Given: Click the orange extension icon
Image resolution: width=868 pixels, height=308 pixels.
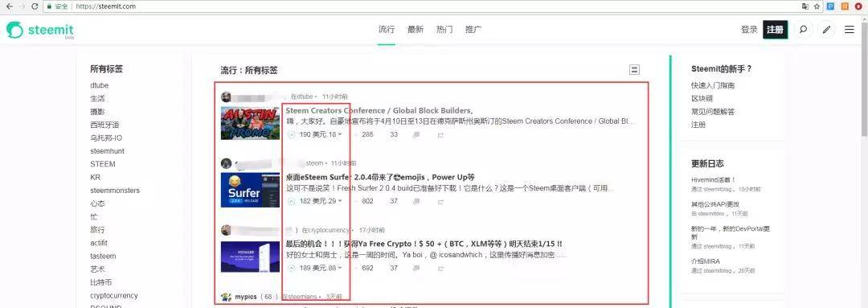Looking at the screenshot, I should [x=845, y=6].
